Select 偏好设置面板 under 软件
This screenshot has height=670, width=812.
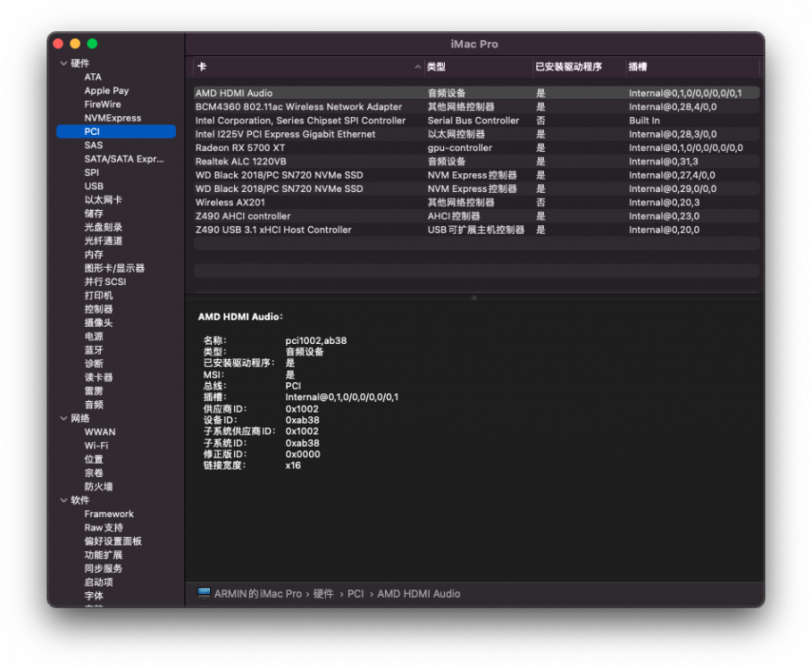click(113, 541)
